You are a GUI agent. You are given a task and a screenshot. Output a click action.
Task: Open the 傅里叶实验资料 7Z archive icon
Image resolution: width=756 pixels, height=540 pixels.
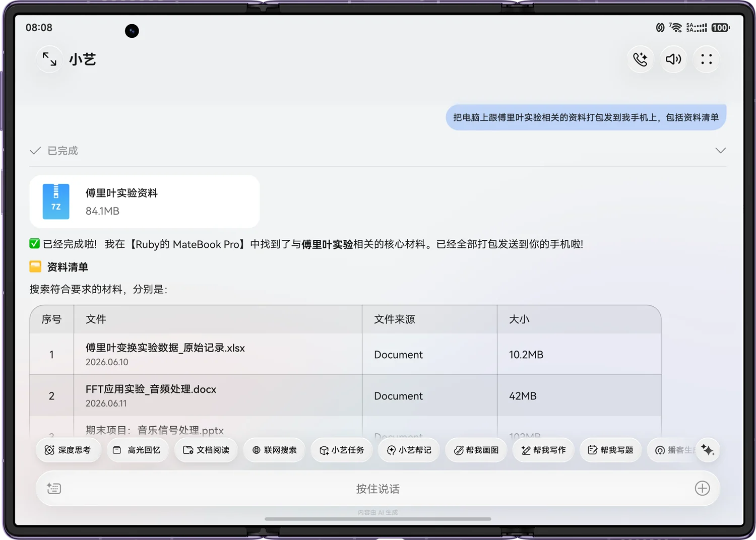(56, 201)
